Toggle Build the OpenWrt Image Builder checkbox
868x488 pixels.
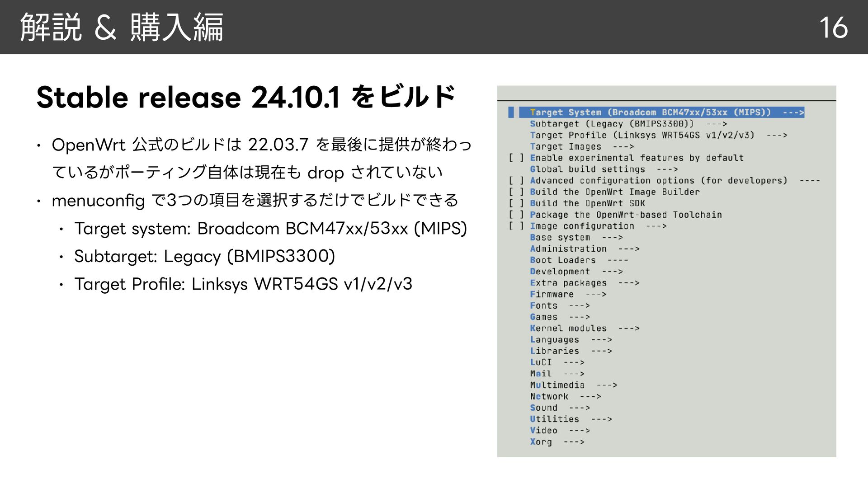click(516, 192)
